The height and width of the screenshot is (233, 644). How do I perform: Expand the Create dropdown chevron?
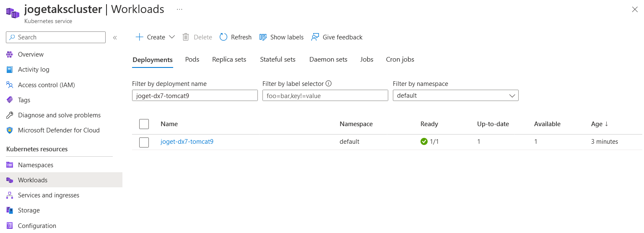(172, 37)
